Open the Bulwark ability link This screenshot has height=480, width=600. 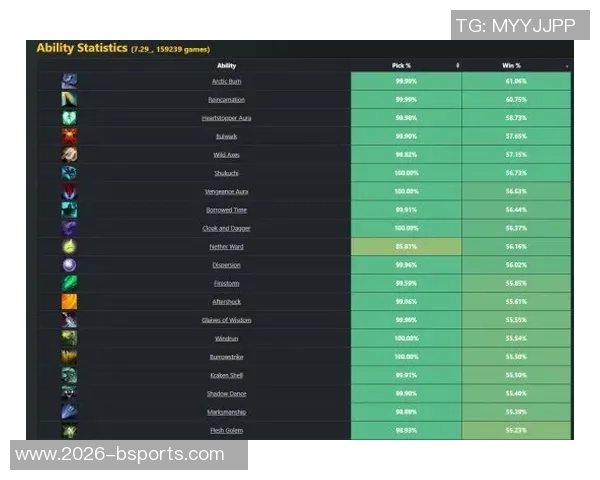(226, 136)
